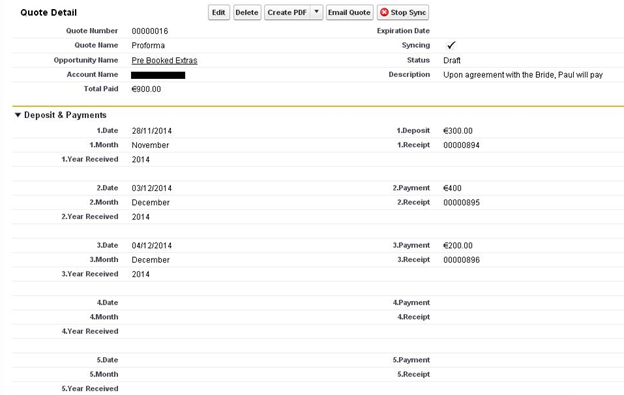Click the Email Quote button
Screen dimensions: 624x395
click(349, 12)
